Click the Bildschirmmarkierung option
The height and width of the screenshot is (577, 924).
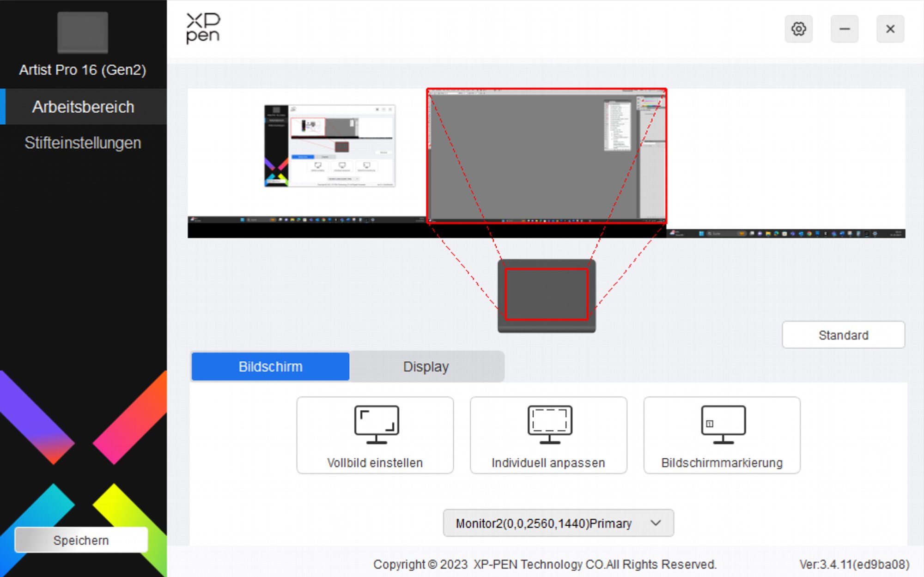pyautogui.click(x=722, y=435)
